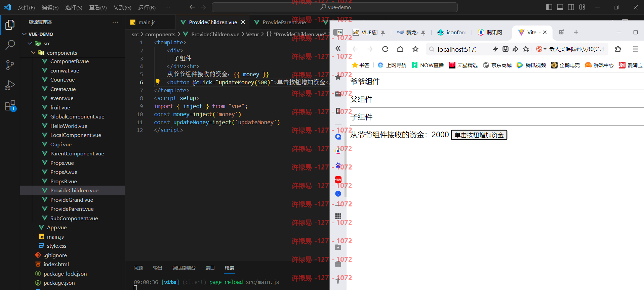This screenshot has height=290, width=644.
Task: Click the lightning speed-mode icon in address bar
Action: 495,49
